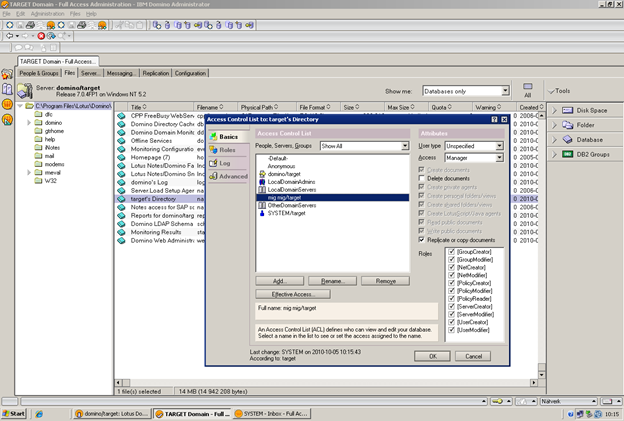The image size is (624, 421).
Task: Cancel the Access Control List dialog
Action: (473, 356)
